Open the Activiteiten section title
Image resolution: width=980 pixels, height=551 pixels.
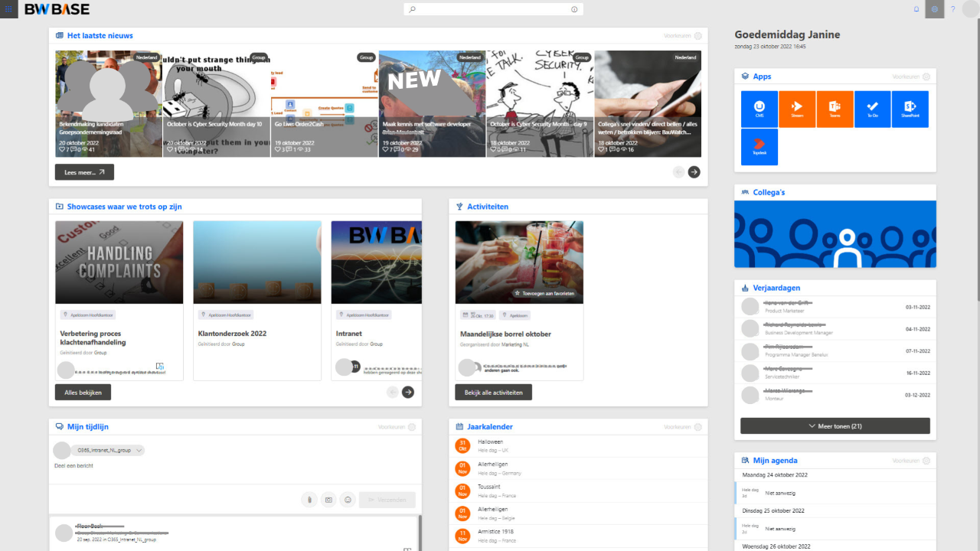488,207
